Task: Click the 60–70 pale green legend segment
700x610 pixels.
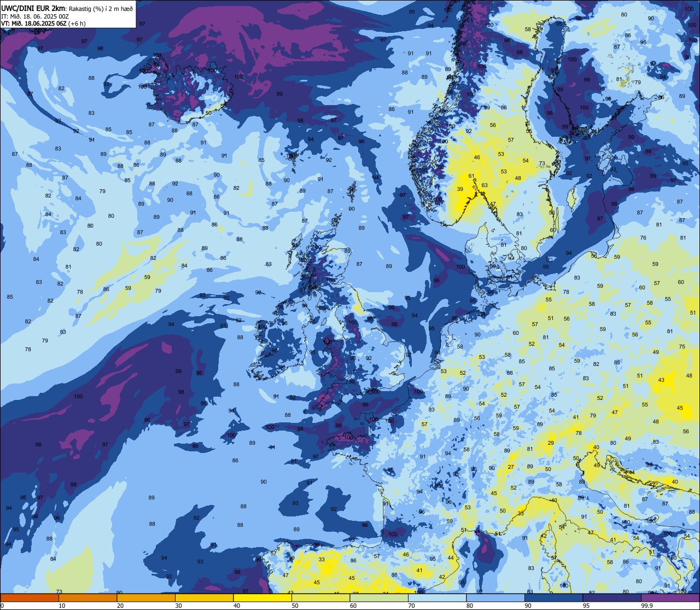Action: 379,598
